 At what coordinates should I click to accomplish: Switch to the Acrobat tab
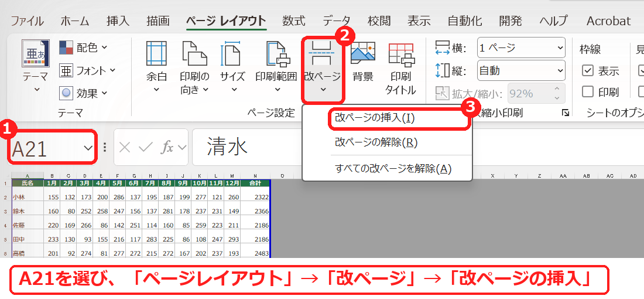(608, 21)
